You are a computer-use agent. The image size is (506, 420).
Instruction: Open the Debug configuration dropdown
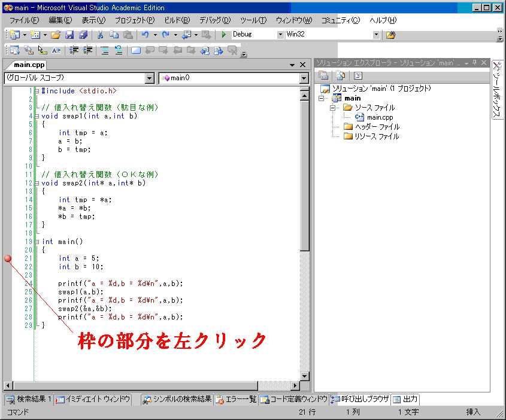[280, 35]
